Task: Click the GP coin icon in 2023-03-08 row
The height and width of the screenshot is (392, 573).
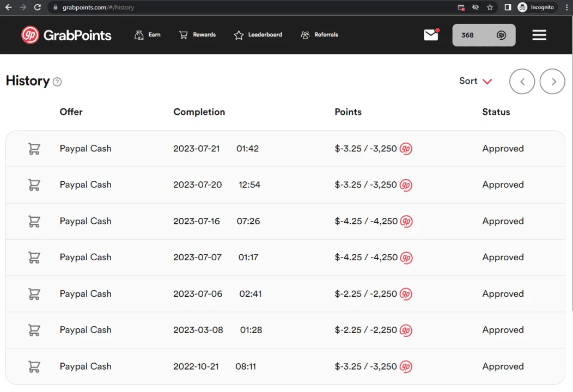Action: (x=406, y=330)
